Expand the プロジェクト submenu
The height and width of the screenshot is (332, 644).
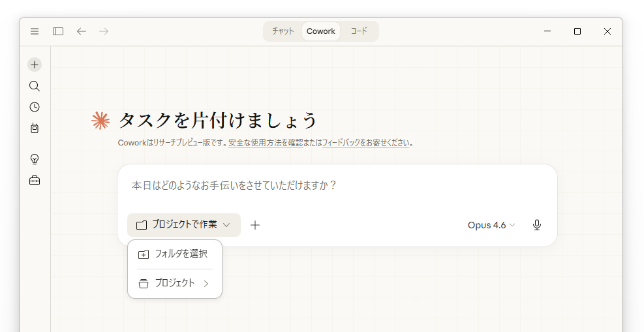175,283
